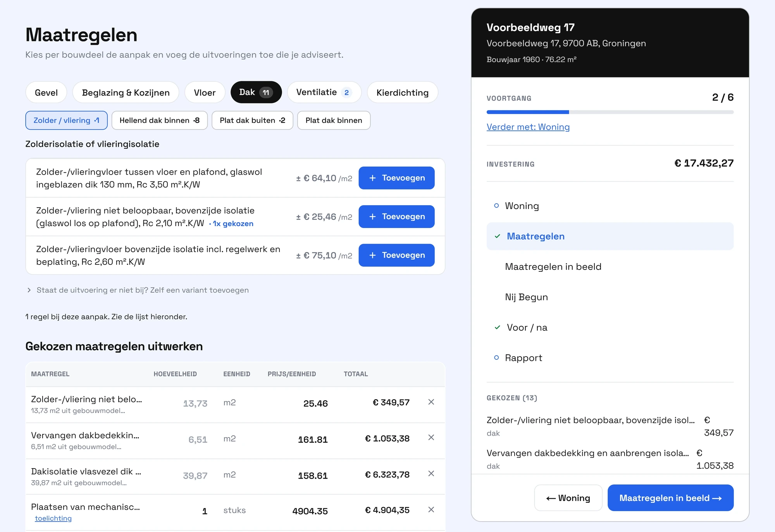Switch to the Vloer tab
Screen dimensions: 775x532
click(x=205, y=93)
